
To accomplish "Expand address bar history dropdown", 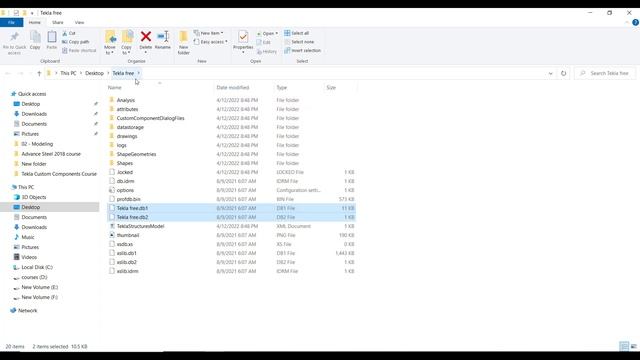I will pos(550,73).
